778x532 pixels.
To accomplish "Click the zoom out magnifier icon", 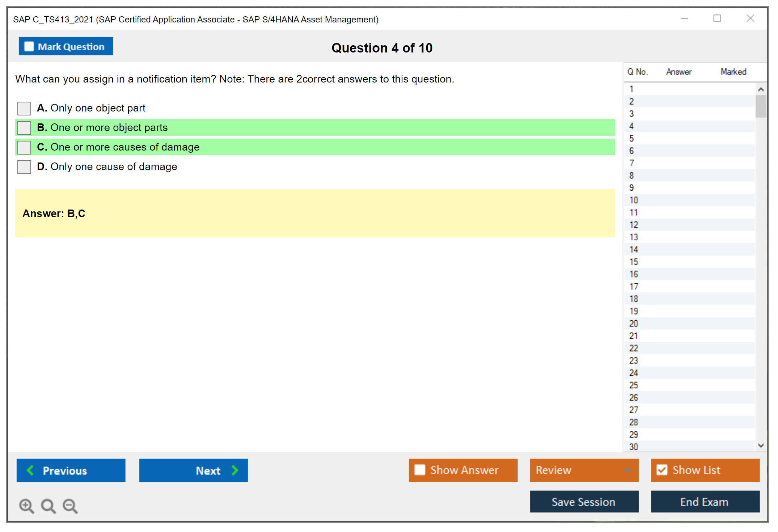I will tap(70, 506).
